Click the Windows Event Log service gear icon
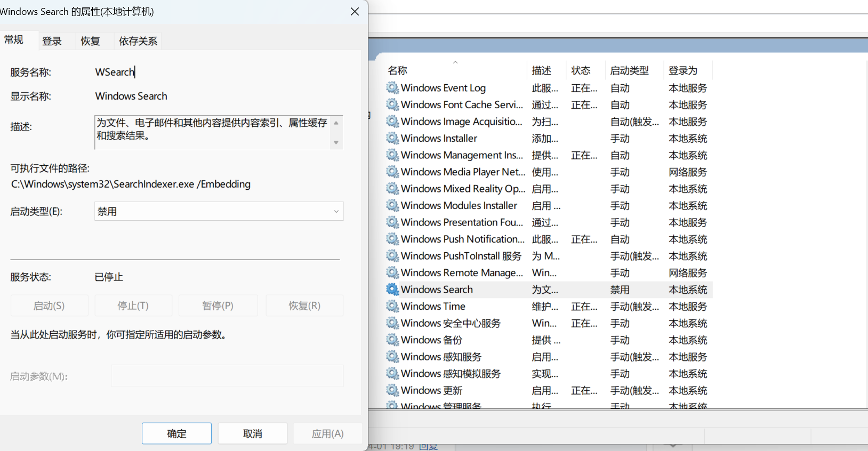The height and width of the screenshot is (451, 868). point(392,88)
